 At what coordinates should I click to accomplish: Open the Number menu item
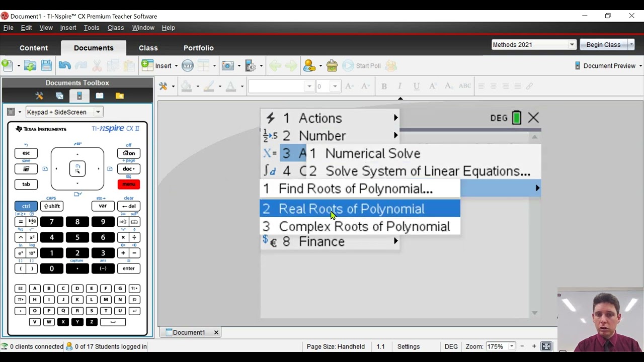click(x=330, y=136)
